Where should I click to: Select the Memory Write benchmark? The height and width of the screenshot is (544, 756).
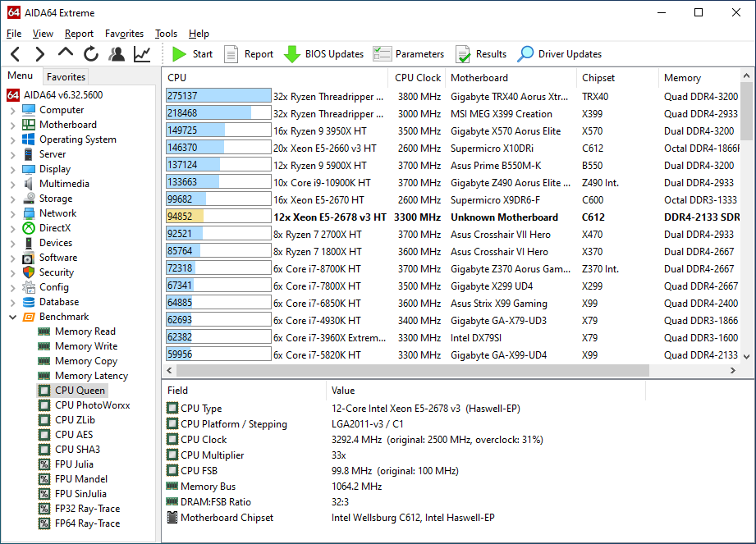tap(86, 346)
